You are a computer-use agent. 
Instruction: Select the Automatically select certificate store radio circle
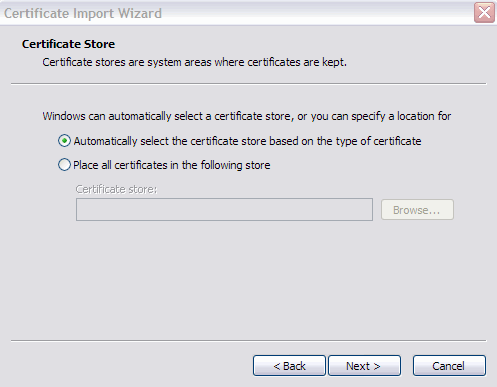(x=64, y=141)
